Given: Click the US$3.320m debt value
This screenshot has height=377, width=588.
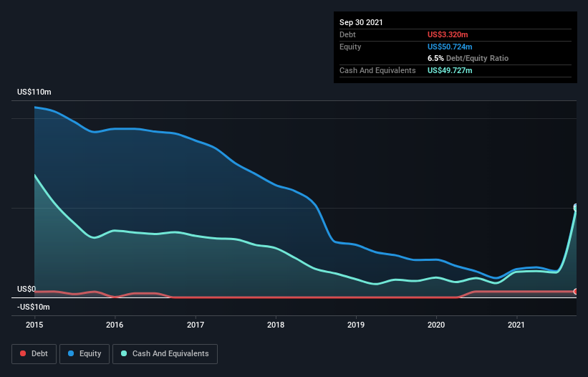Looking at the screenshot, I should (x=448, y=34).
